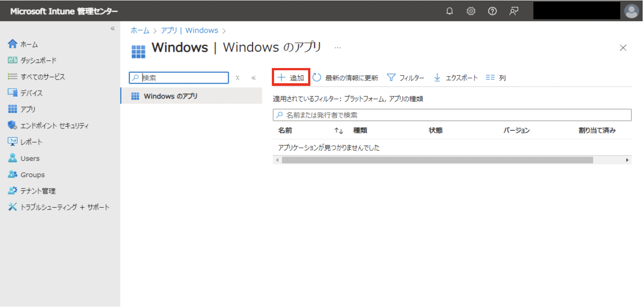This screenshot has height=307, width=644.
Task: Click 状態 column header
Action: pos(435,131)
